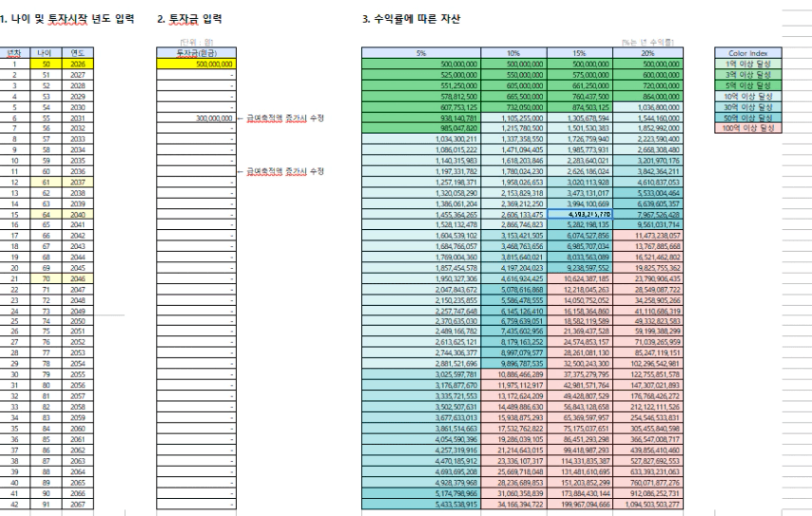
Task: Click the highlighted year cell 2040
Action: [78, 214]
